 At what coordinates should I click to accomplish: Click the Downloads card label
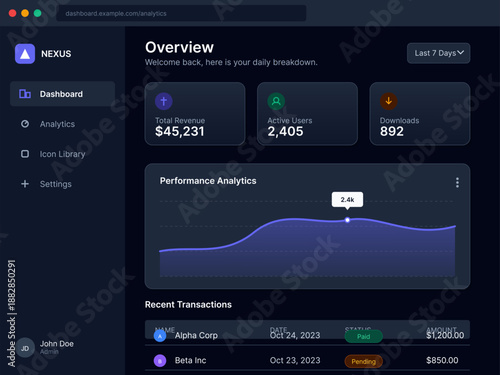(x=399, y=120)
